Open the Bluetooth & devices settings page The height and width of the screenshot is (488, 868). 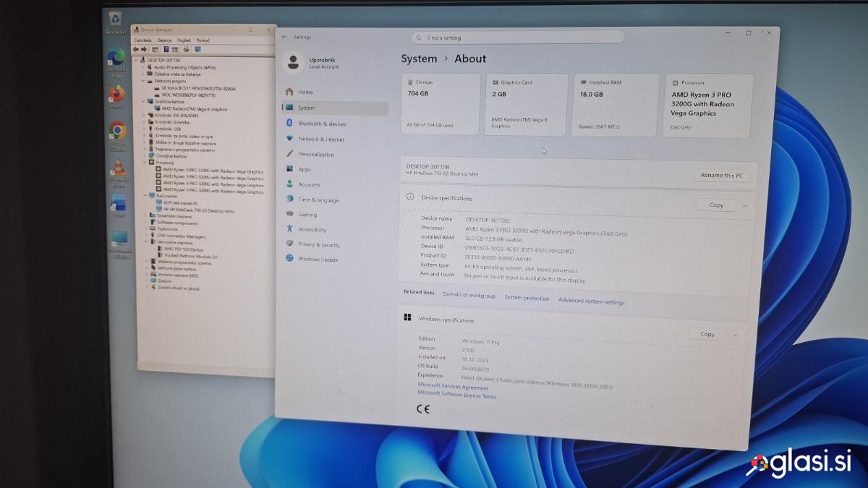tap(322, 124)
